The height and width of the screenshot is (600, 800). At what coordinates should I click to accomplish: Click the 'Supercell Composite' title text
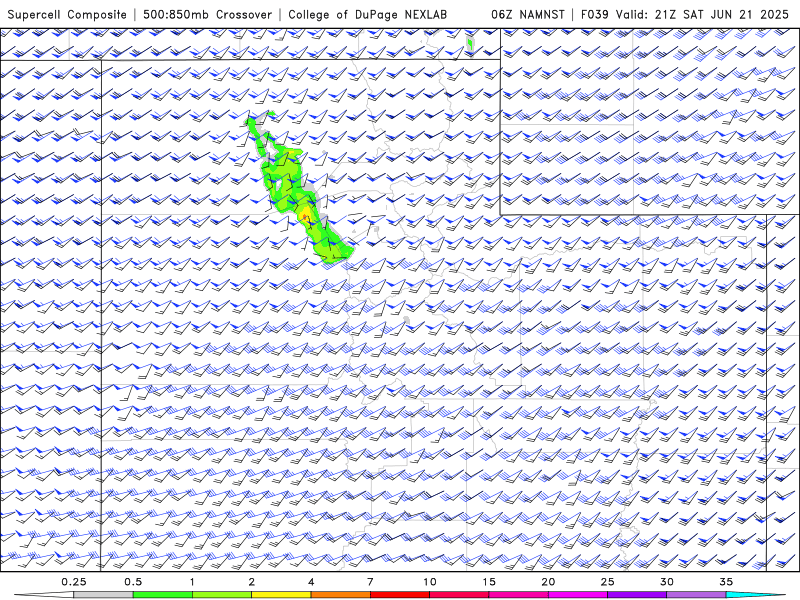click(67, 14)
